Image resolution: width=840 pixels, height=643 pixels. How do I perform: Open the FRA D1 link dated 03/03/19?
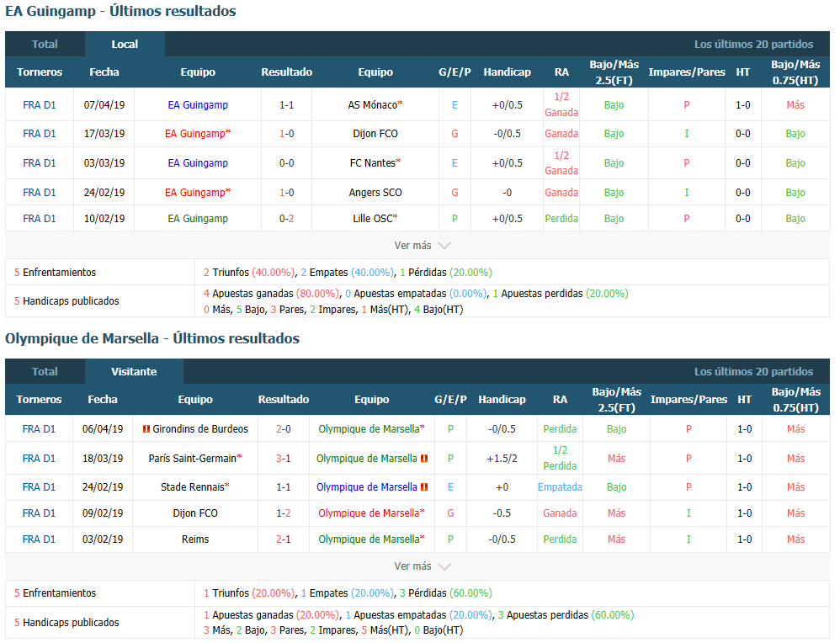click(40, 163)
